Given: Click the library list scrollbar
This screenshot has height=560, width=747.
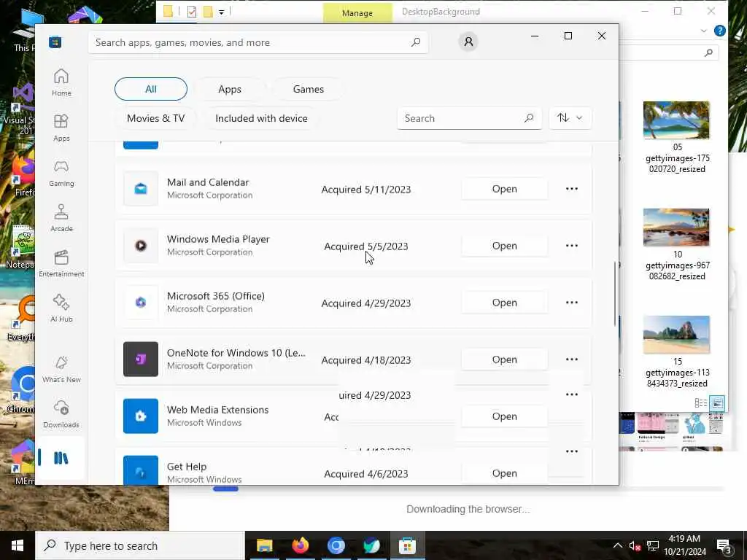Looking at the screenshot, I should (614, 293).
